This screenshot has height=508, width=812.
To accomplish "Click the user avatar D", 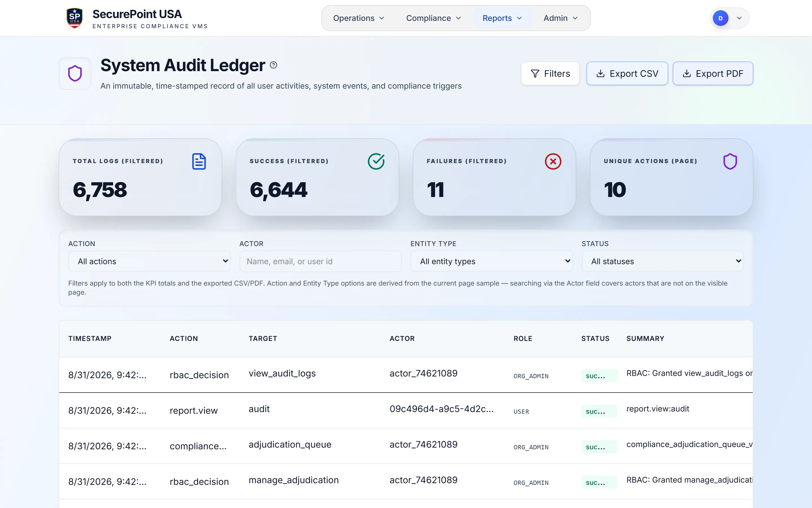I will point(720,18).
